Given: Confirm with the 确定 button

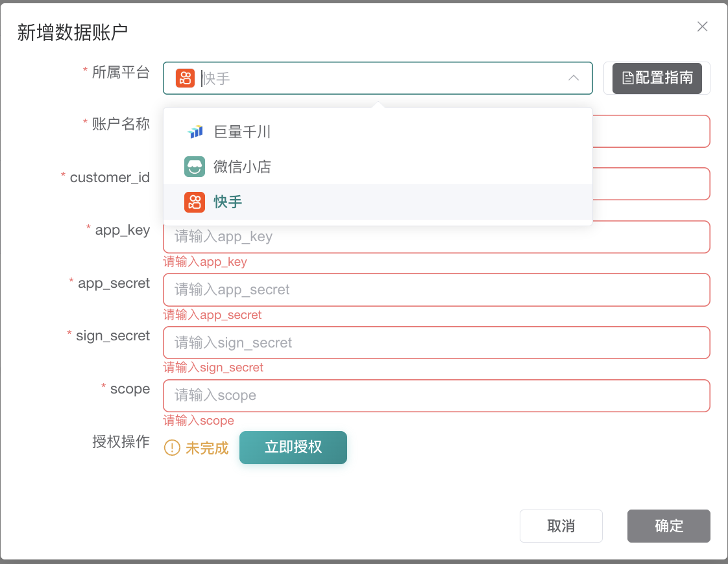Looking at the screenshot, I should coord(668,526).
